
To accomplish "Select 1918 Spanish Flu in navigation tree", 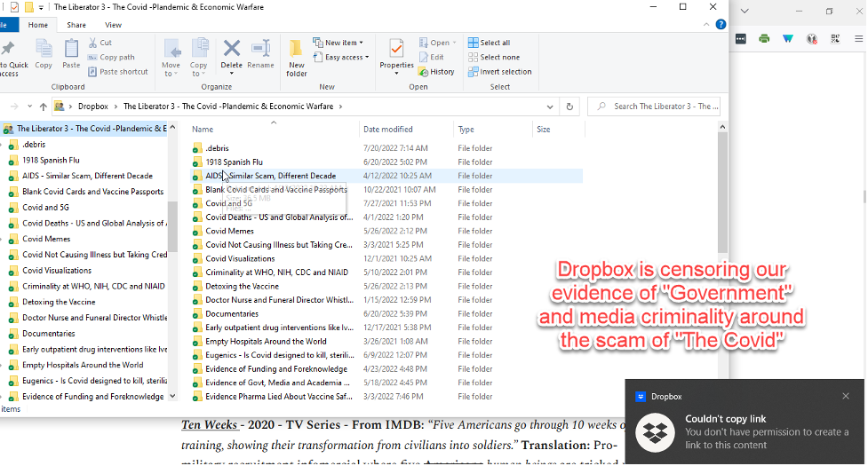I will point(51,161).
